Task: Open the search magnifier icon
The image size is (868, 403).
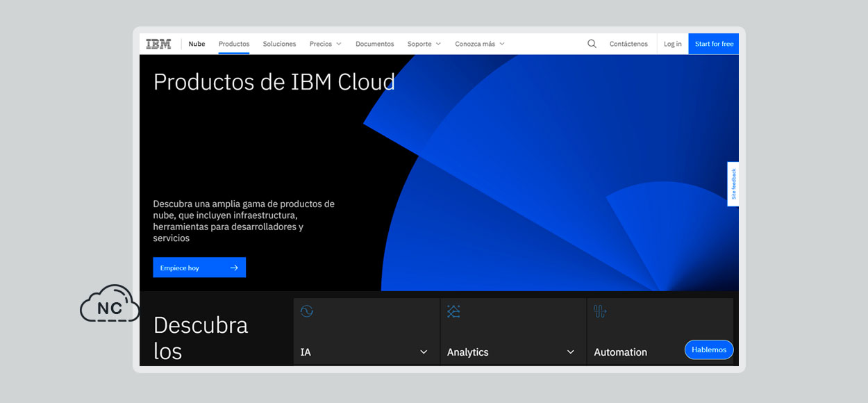Action: point(592,44)
